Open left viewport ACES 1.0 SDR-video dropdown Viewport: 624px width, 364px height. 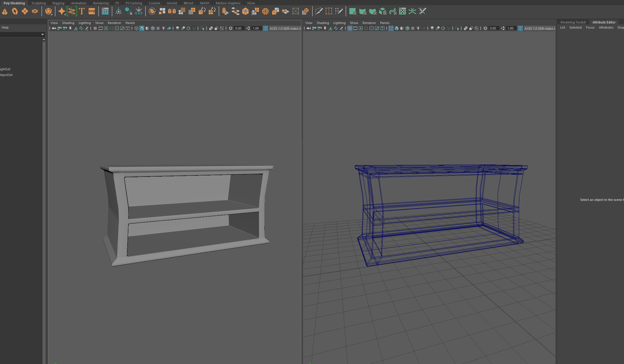point(285,28)
